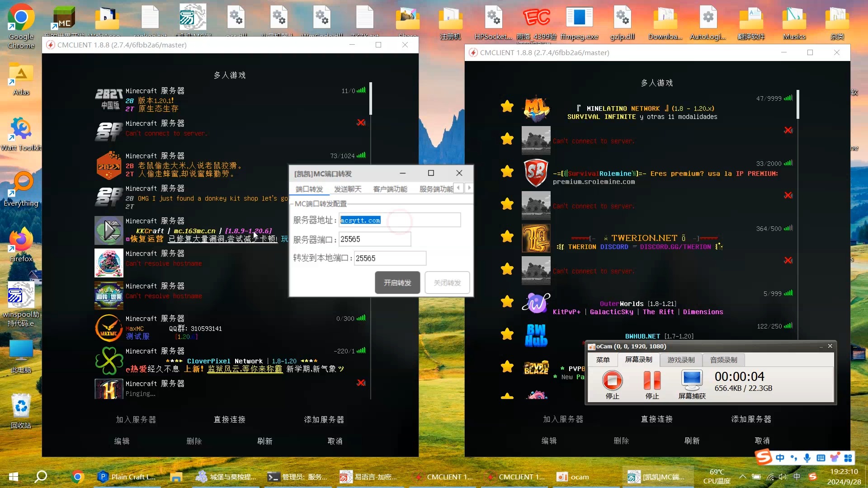Click 直接连接 in right CMCLIENT window
This screenshot has width=868, height=488.
coord(657,419)
